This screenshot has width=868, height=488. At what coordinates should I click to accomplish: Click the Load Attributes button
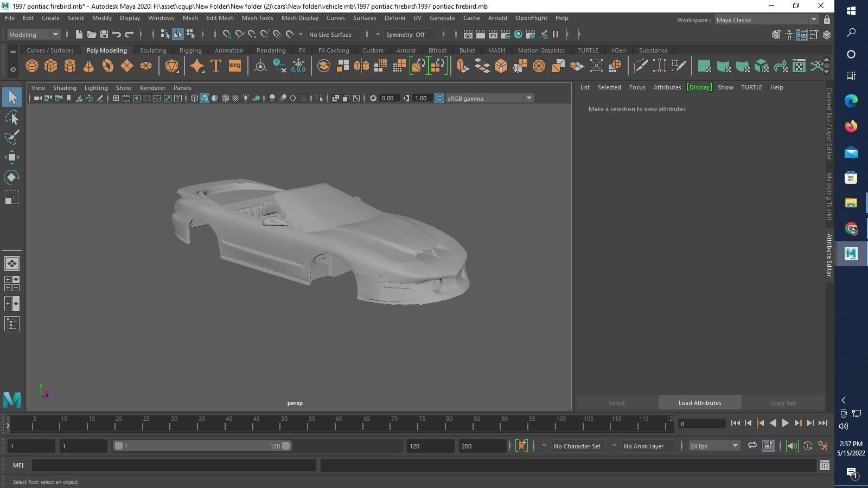pyautogui.click(x=700, y=403)
